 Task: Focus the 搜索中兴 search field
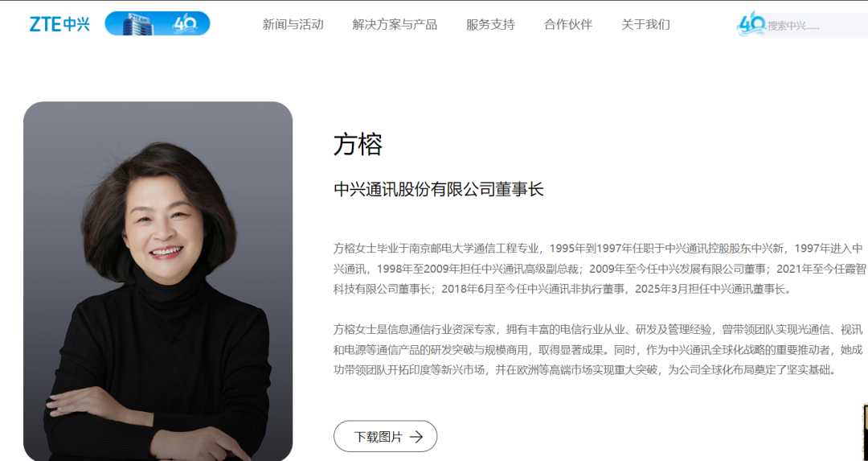[817, 26]
